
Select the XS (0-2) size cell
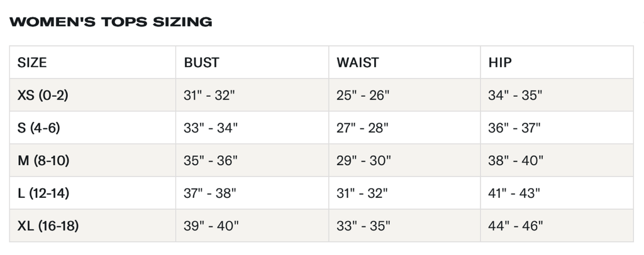pyautogui.click(x=43, y=95)
